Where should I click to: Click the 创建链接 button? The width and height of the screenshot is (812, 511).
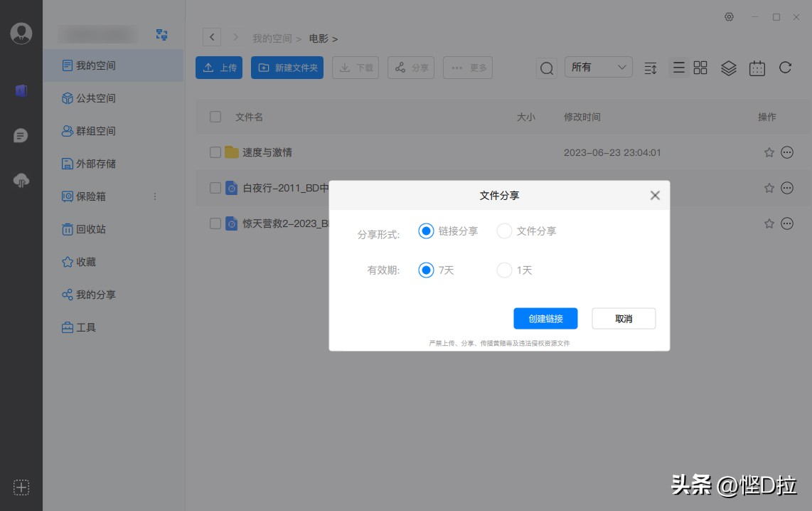coord(545,318)
